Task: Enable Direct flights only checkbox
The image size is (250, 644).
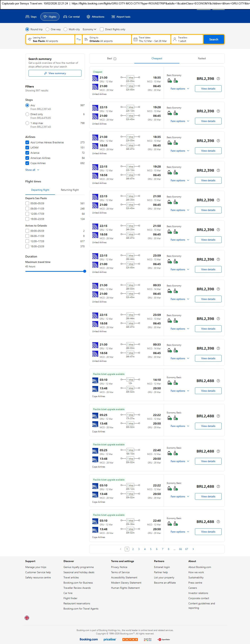Action: pyautogui.click(x=102, y=29)
